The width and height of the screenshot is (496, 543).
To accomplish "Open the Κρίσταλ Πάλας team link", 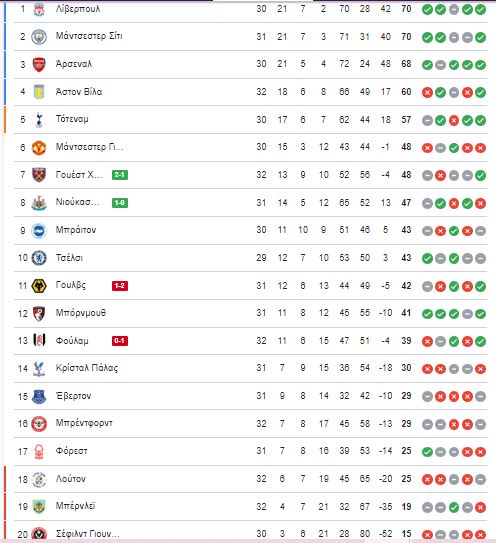I will [x=87, y=368].
